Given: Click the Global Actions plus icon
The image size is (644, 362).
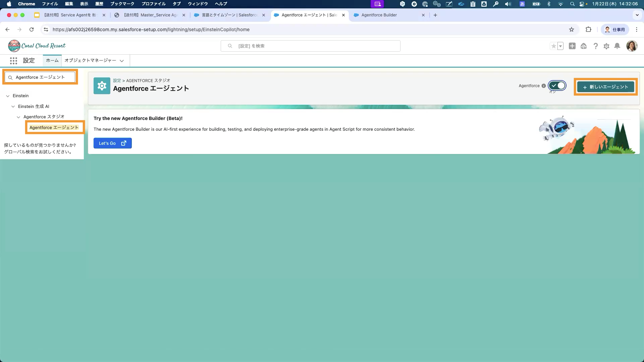Looking at the screenshot, I should pos(572,46).
